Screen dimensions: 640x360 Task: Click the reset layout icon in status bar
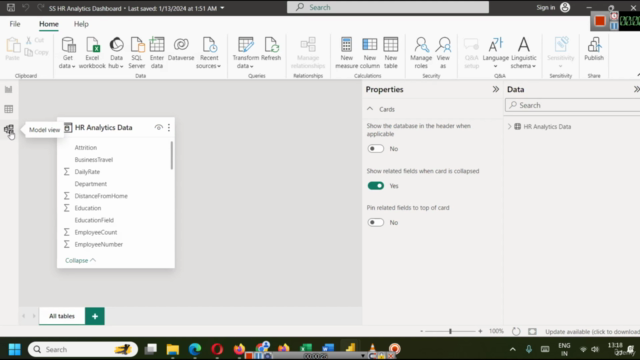click(x=516, y=331)
